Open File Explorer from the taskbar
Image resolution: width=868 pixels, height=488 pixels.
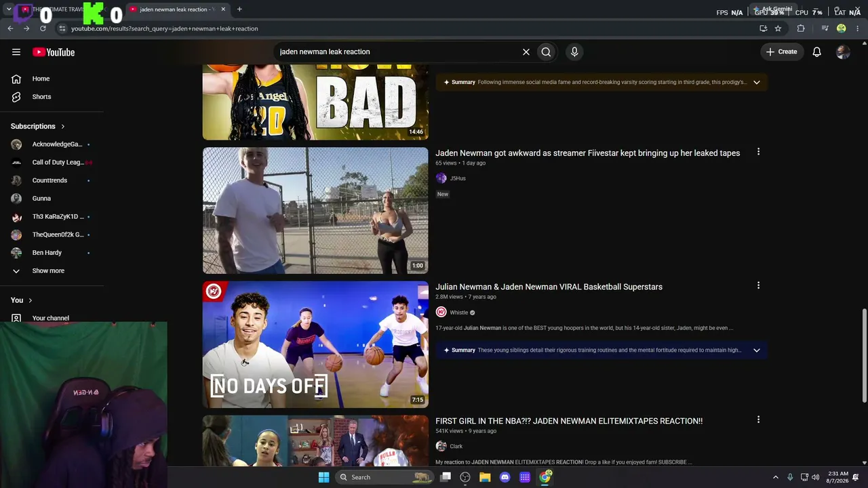485,477
